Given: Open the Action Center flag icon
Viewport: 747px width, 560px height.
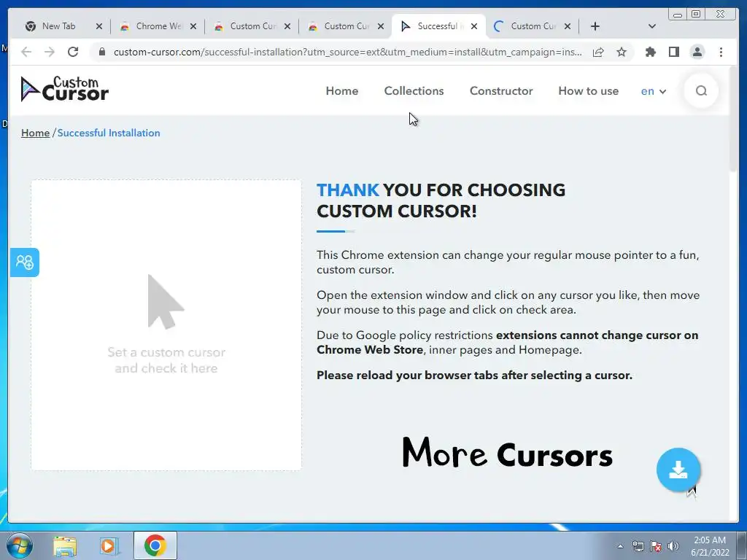Looking at the screenshot, I should [x=656, y=546].
